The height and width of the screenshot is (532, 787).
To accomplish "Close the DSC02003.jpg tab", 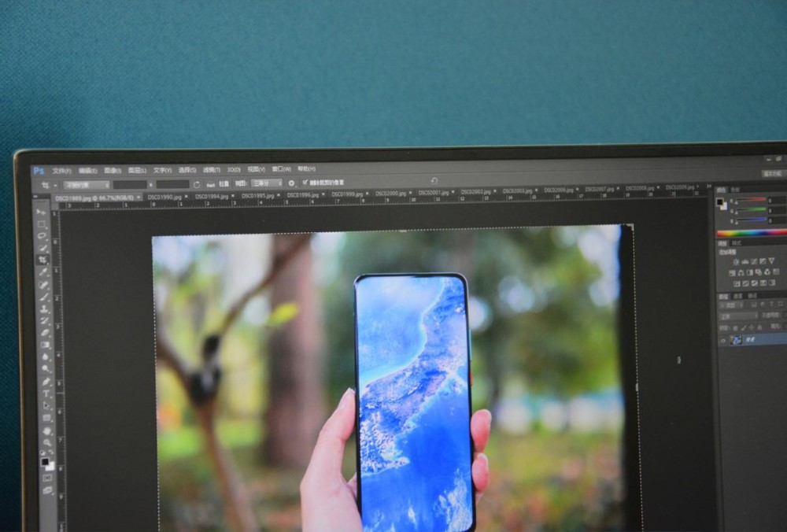I will pyautogui.click(x=537, y=190).
